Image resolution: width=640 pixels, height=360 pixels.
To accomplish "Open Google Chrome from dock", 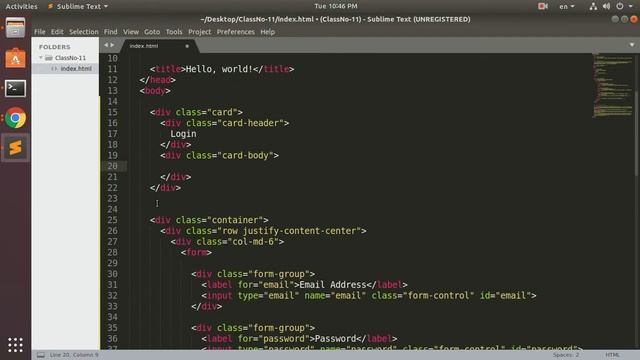I will coord(16,118).
